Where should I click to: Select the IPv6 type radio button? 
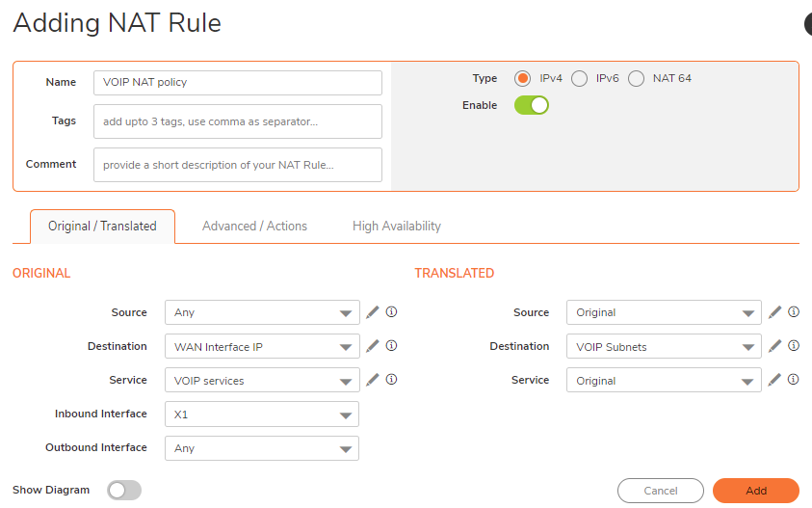pyautogui.click(x=579, y=79)
